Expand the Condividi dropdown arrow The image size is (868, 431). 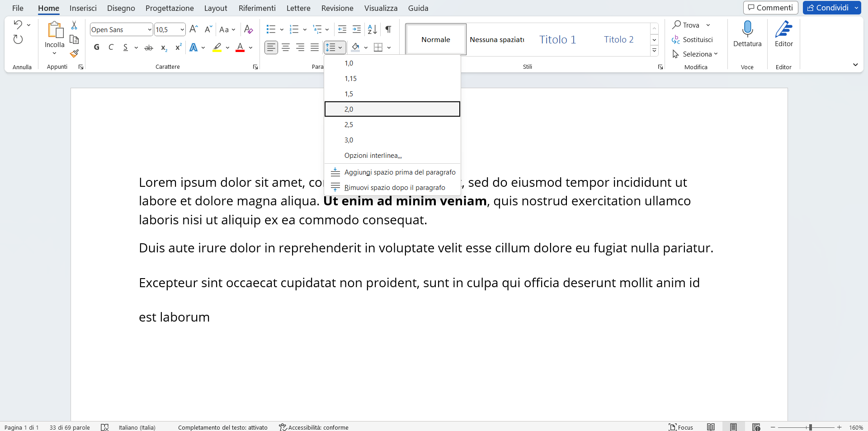[857, 8]
